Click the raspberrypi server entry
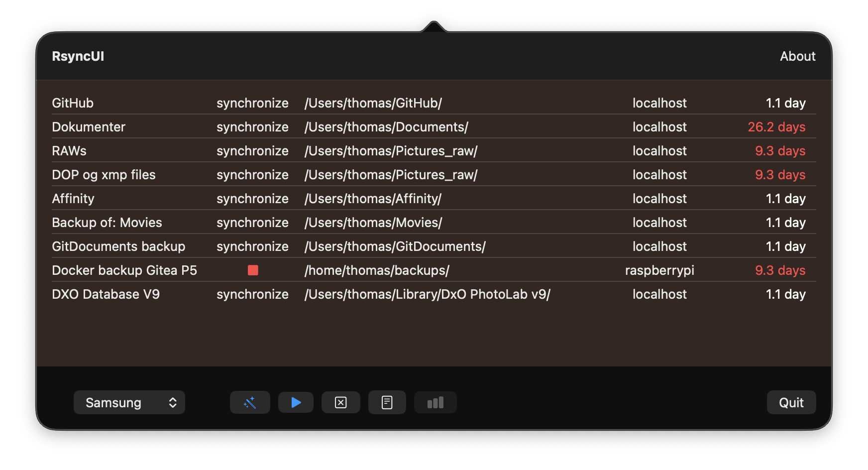This screenshot has height=470, width=868. [x=659, y=270]
